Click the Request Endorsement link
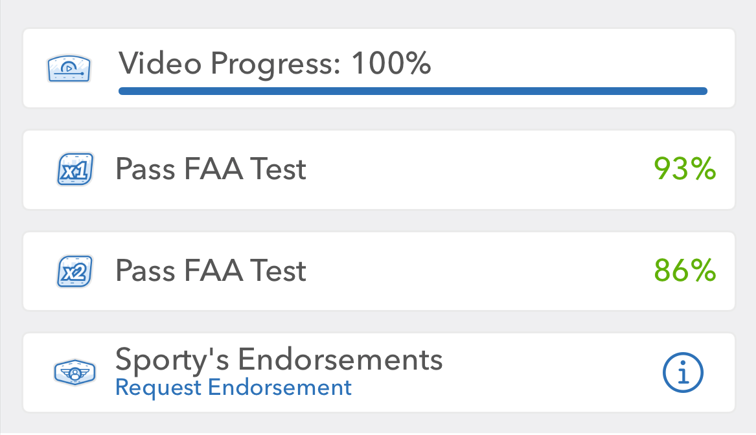 [233, 387]
